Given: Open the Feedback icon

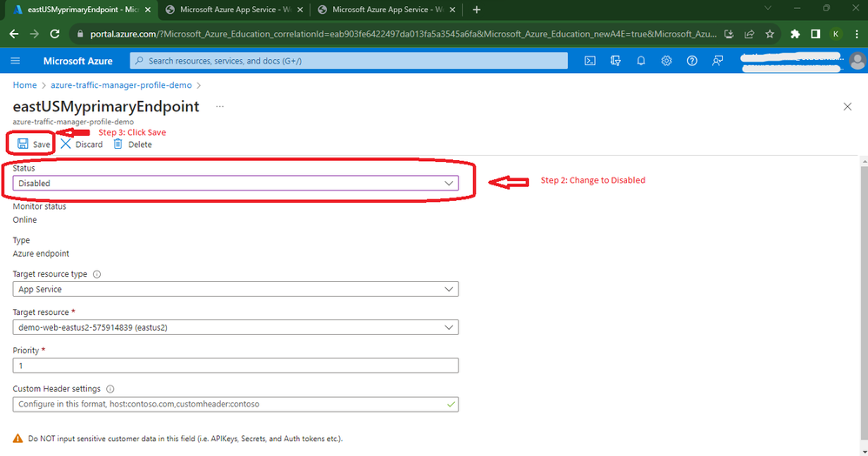Looking at the screenshot, I should coord(718,60).
